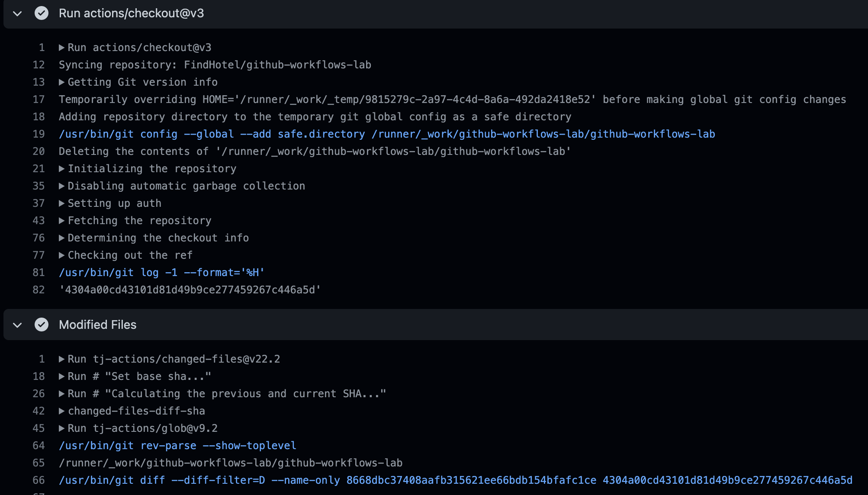Click the triangle icon before Setting up auth
868x495 pixels.
62,203
